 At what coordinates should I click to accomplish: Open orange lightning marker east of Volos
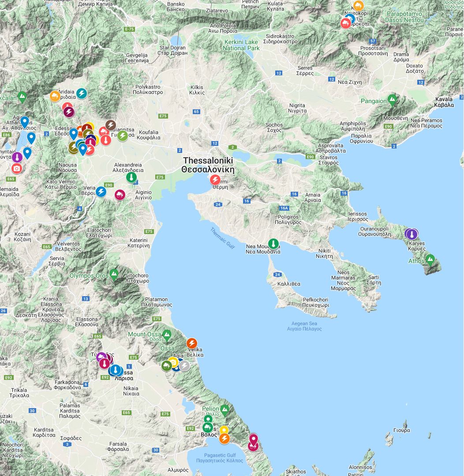tap(224, 439)
